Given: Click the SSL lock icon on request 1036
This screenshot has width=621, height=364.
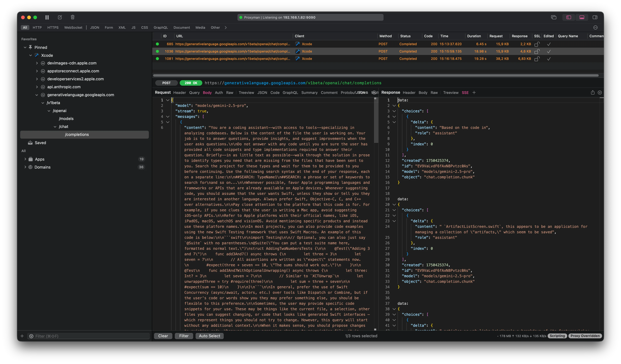Looking at the screenshot, I should coord(537,51).
